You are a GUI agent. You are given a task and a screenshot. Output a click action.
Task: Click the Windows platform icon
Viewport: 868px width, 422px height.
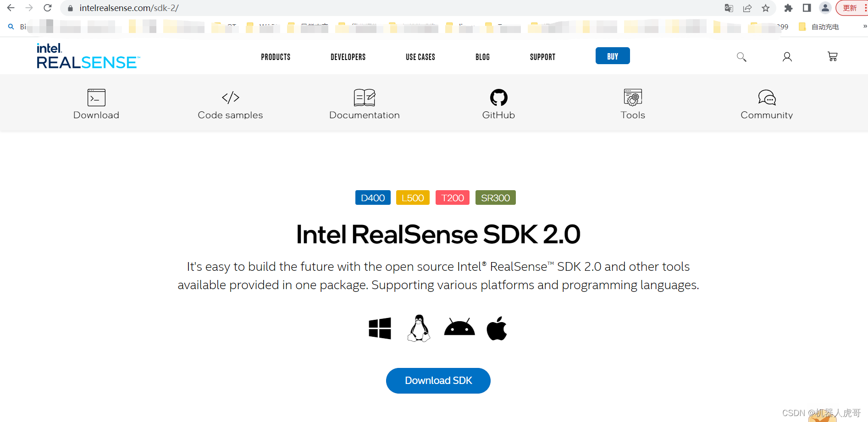pyautogui.click(x=380, y=328)
